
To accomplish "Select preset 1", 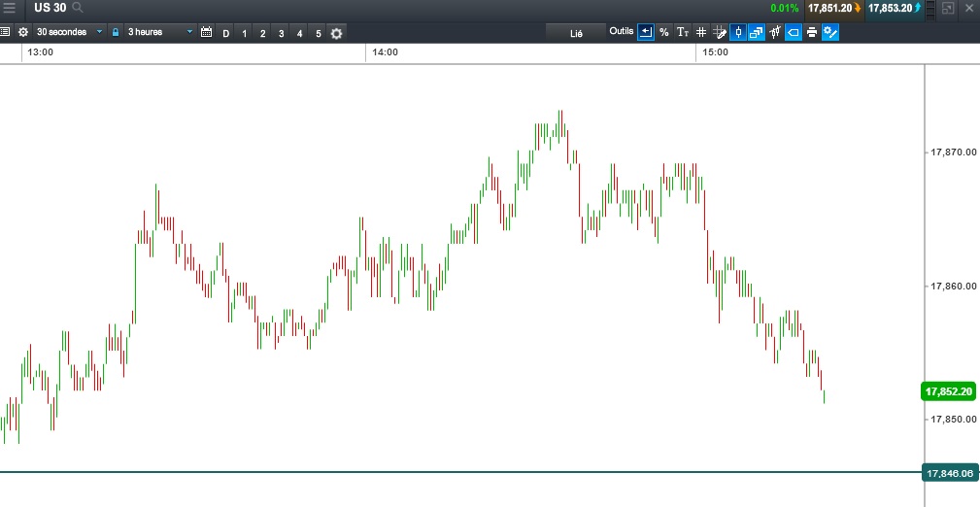I will (x=245, y=34).
